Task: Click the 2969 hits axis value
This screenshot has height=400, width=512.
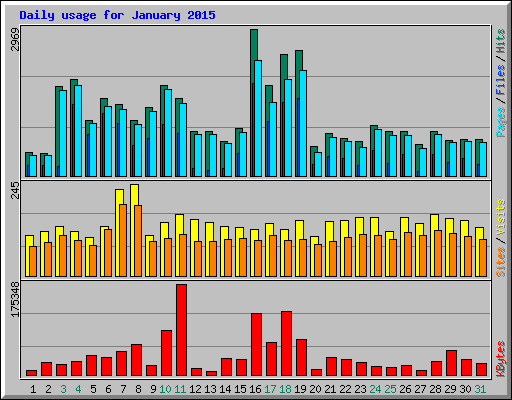Action: pyautogui.click(x=15, y=39)
